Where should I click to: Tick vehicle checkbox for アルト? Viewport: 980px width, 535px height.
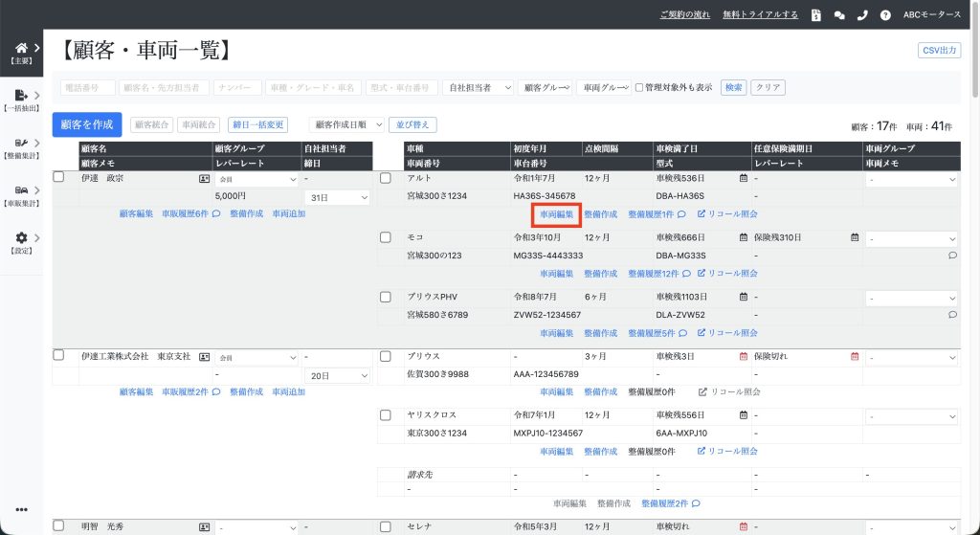(386, 178)
